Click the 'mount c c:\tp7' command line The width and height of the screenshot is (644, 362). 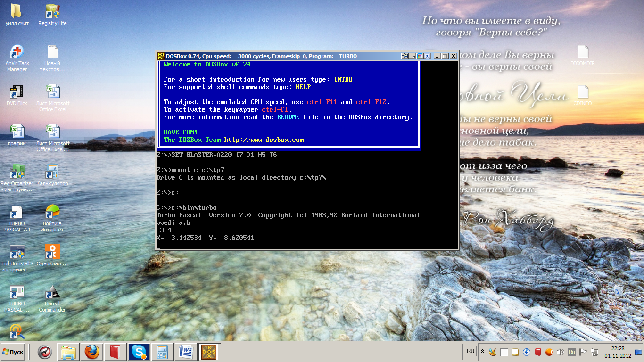click(x=190, y=170)
